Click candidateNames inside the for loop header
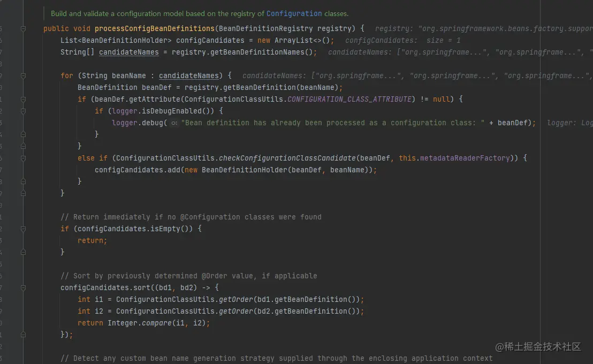The width and height of the screenshot is (593, 364). [189, 75]
